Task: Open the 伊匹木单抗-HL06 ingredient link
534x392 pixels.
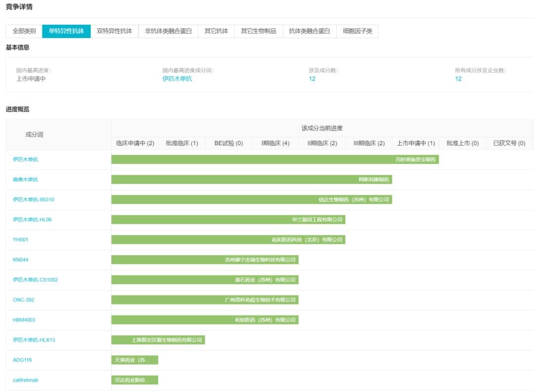Action: coord(32,219)
